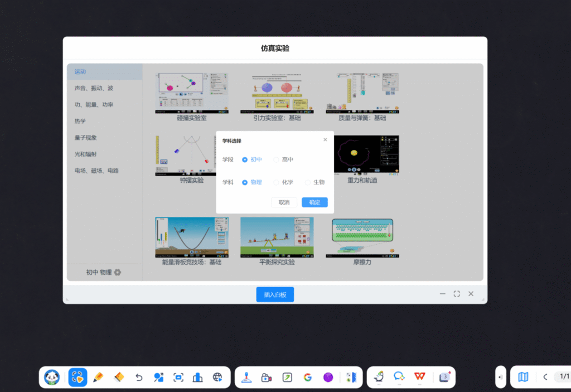This screenshot has width=571, height=392.
Task: Open the ruler tools icon
Action: (351, 378)
